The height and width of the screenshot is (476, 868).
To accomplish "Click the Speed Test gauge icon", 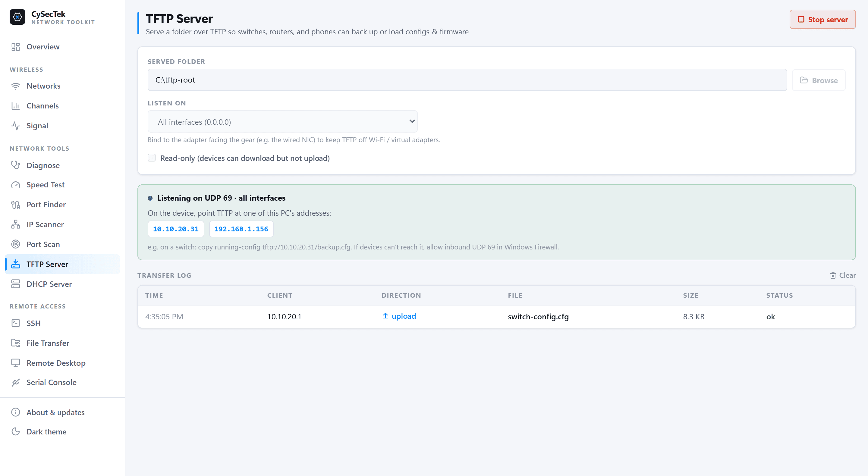I will [15, 185].
